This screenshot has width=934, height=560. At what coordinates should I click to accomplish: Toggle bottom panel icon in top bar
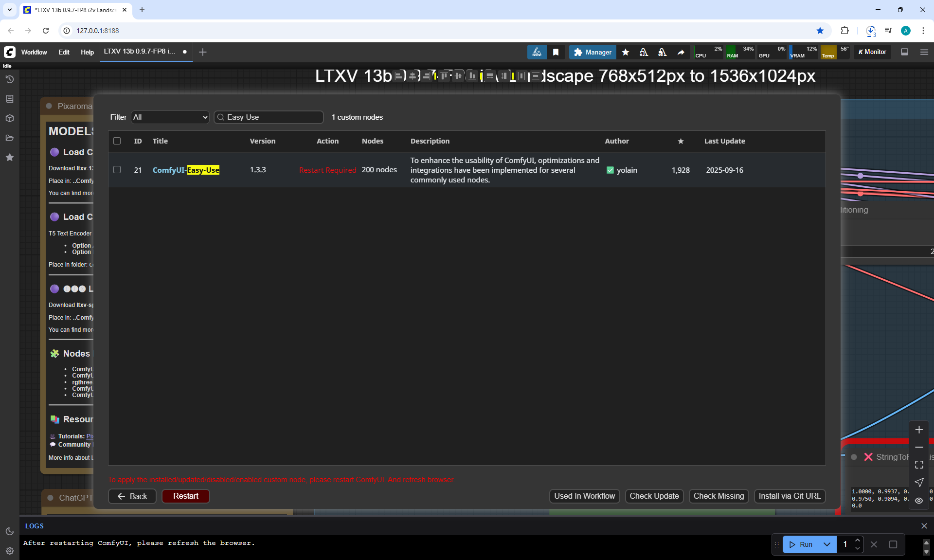point(904,52)
